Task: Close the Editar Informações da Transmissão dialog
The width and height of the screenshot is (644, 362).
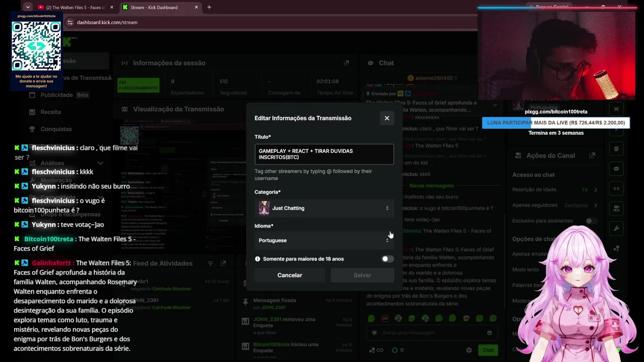Action: tap(387, 118)
